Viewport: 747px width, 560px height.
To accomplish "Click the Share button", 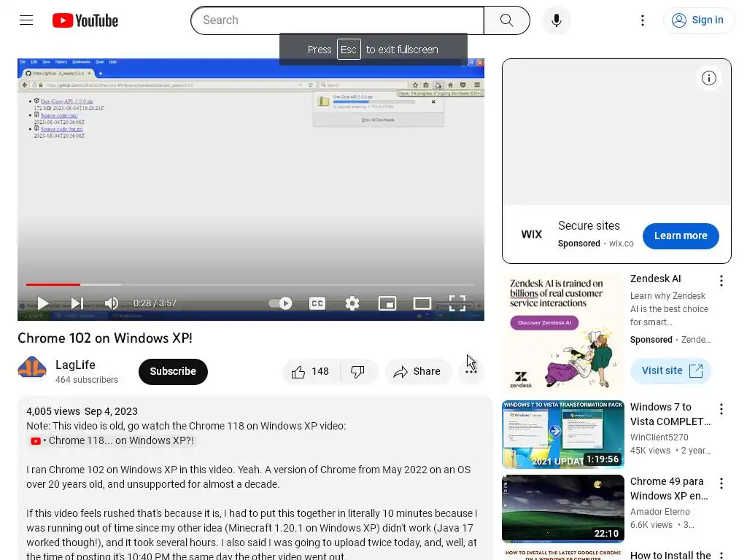I will [417, 371].
